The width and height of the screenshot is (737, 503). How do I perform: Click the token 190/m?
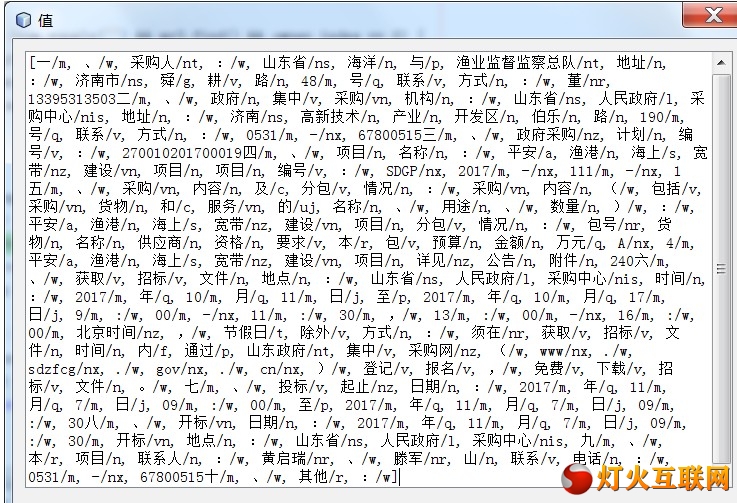(662, 117)
